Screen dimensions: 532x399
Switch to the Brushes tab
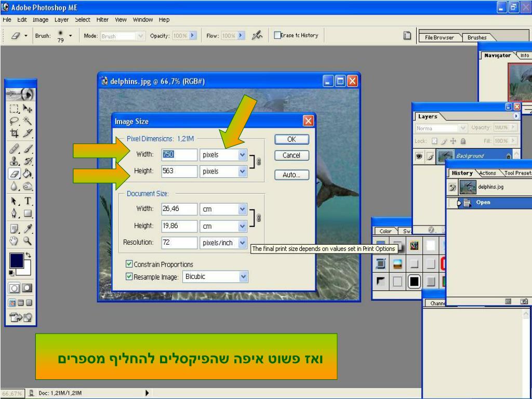click(477, 37)
